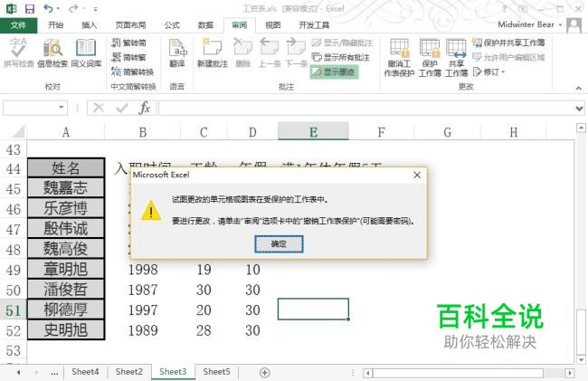Click 显示/隐藏批注 show/hide comment
The width and height of the screenshot is (588, 381).
point(342,43)
